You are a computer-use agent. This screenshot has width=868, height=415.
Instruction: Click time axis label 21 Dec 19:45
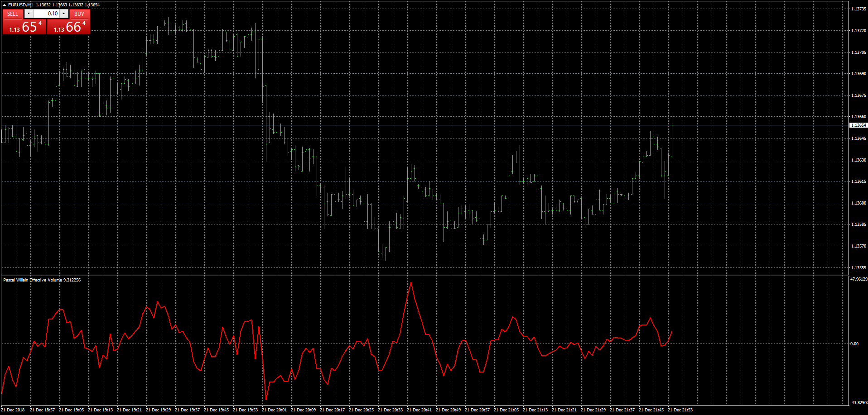click(216, 410)
